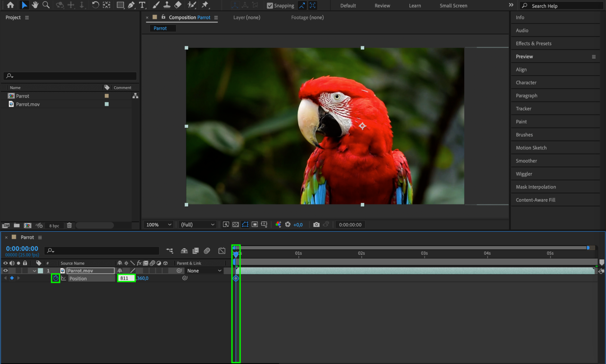The height and width of the screenshot is (364, 606).
Task: Toggle transparency grid in viewer
Action: point(236,225)
